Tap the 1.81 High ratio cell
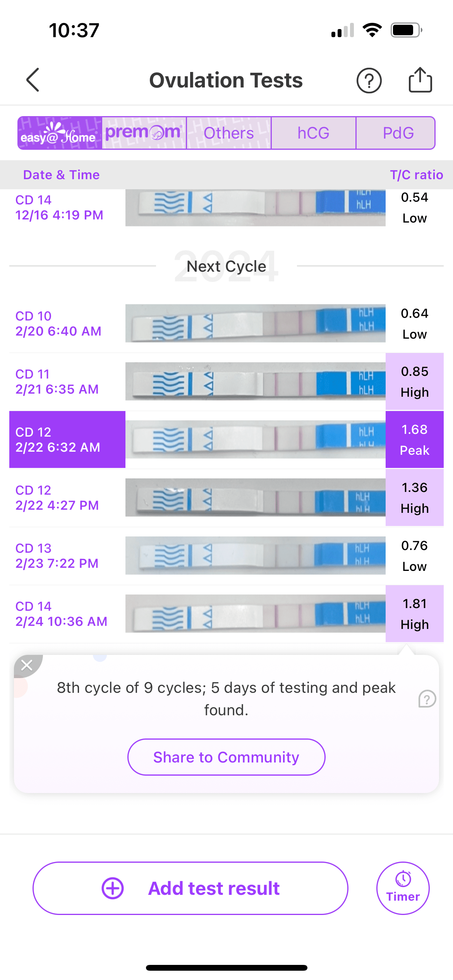453x980 pixels. (414, 613)
